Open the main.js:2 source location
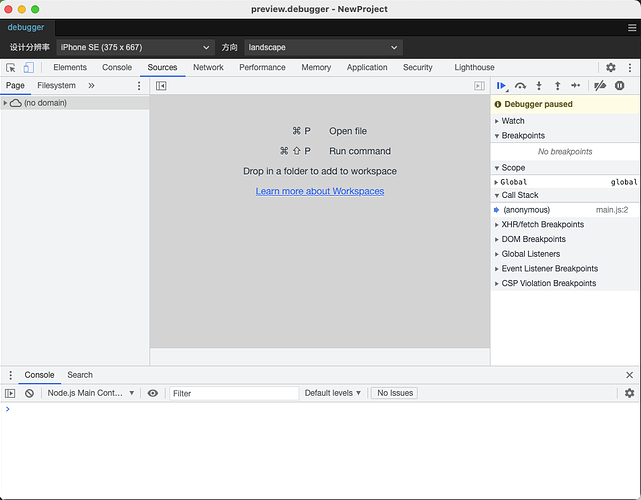Viewport: 641px width, 500px height. [612, 210]
